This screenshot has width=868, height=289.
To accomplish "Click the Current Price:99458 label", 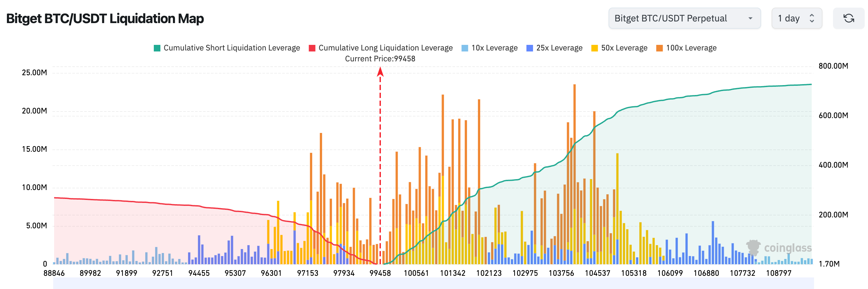I will pos(380,59).
